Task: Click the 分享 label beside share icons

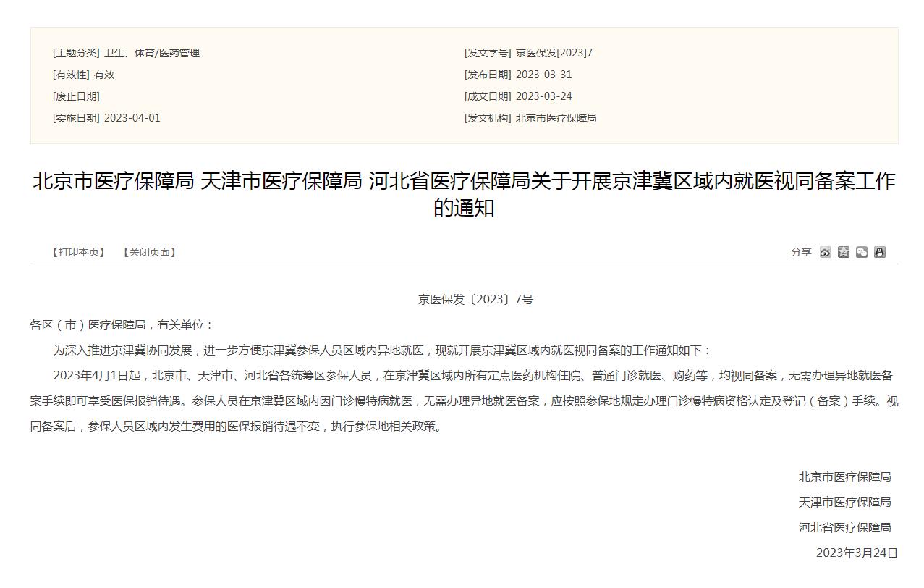Action: (x=801, y=252)
